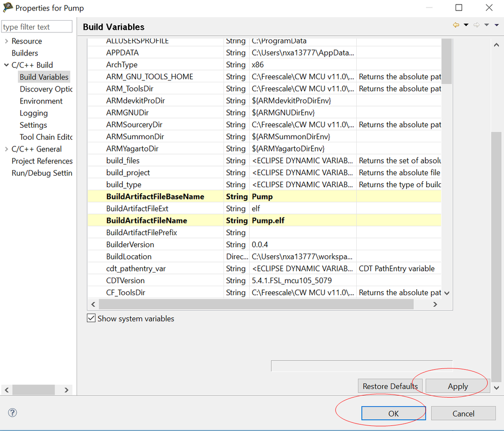Select the BuildArtifactFileBaseName row
This screenshot has width=504, height=431.
pyautogui.click(x=264, y=196)
